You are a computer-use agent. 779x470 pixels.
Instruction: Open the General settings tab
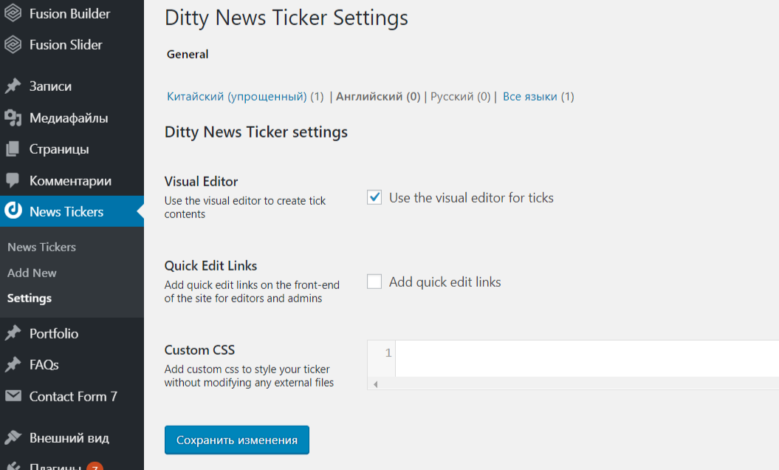(x=187, y=54)
